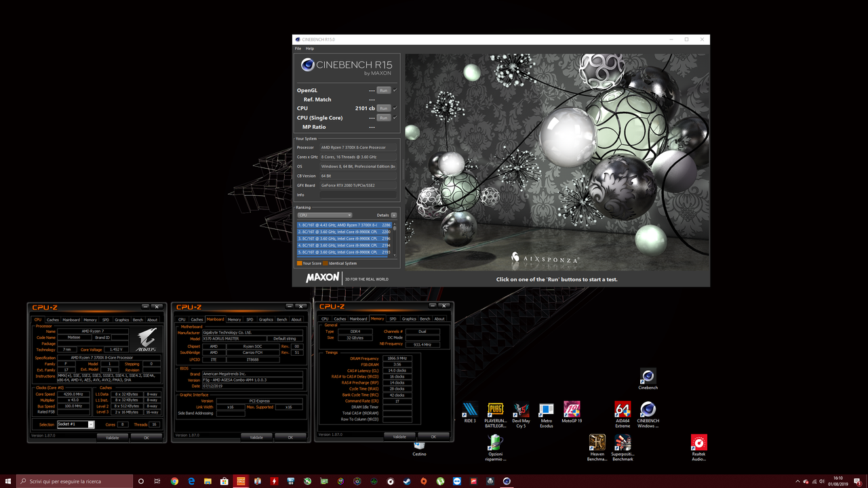Click the Core Speed value 4299.0 MHz

[73, 394]
